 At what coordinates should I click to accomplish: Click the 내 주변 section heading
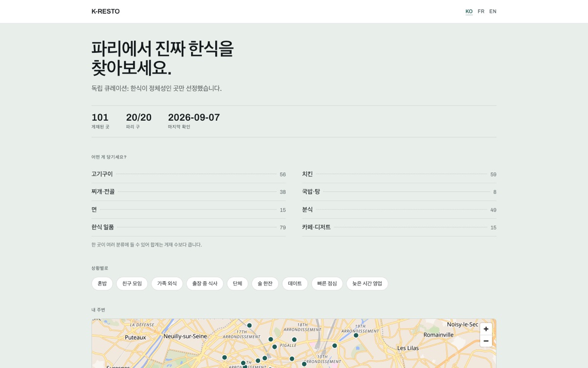(x=98, y=310)
